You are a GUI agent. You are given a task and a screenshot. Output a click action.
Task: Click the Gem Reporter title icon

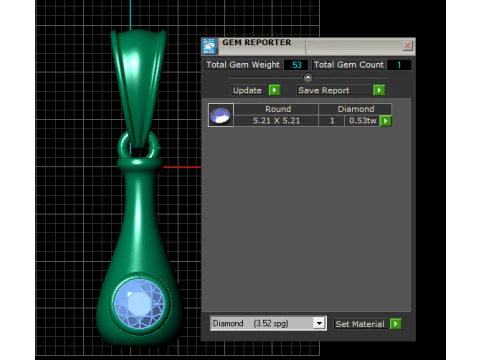coord(209,46)
